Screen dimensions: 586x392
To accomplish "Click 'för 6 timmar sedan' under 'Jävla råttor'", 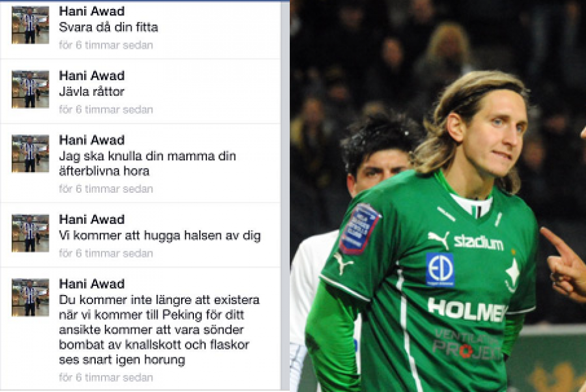I will pos(105,109).
